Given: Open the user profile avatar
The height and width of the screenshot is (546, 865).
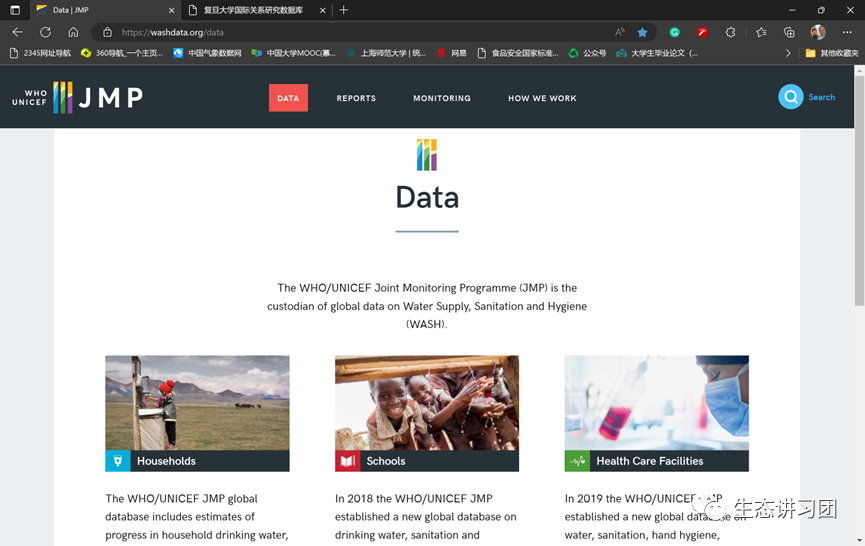Looking at the screenshot, I should (x=818, y=32).
